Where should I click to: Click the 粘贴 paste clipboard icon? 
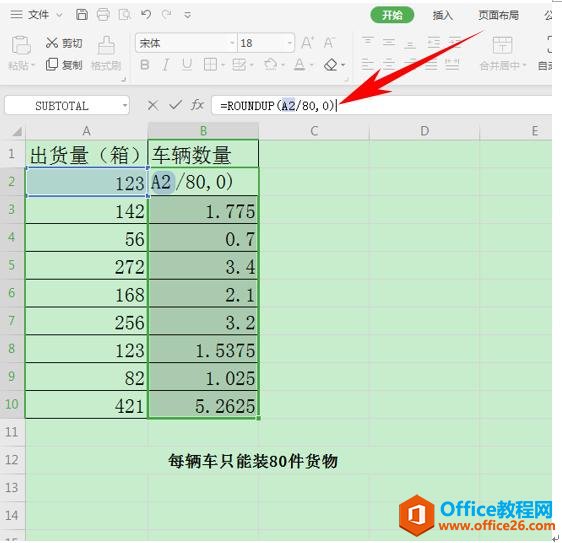[21, 45]
